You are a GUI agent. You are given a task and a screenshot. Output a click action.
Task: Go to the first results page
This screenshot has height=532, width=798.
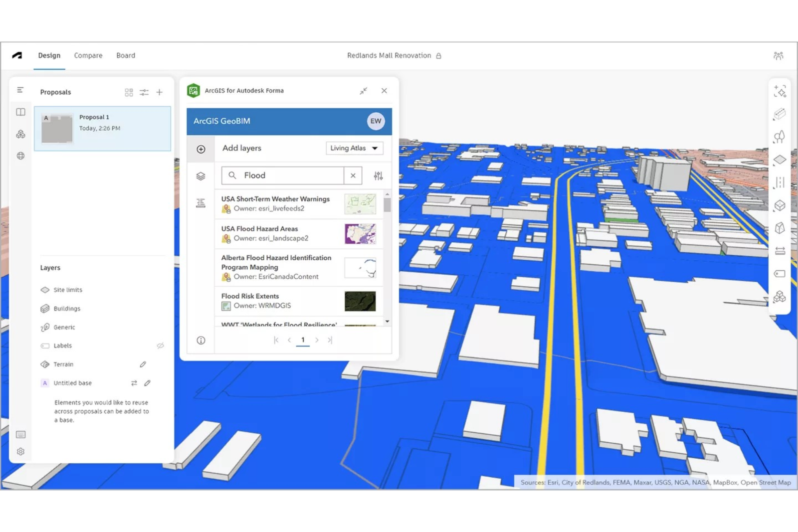tap(276, 340)
